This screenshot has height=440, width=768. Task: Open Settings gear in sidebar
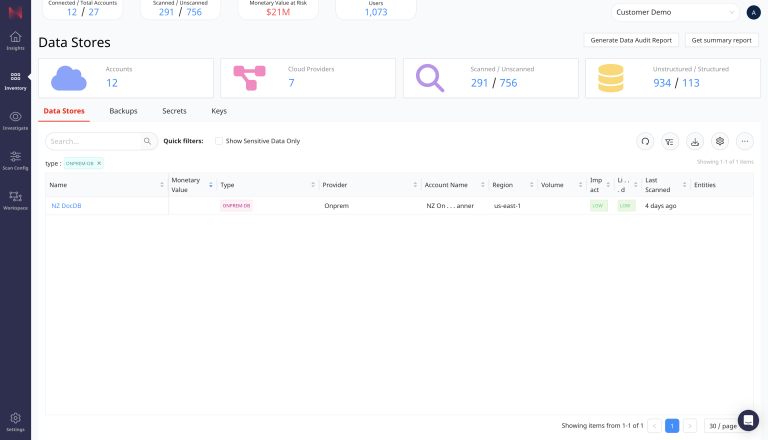(15, 421)
